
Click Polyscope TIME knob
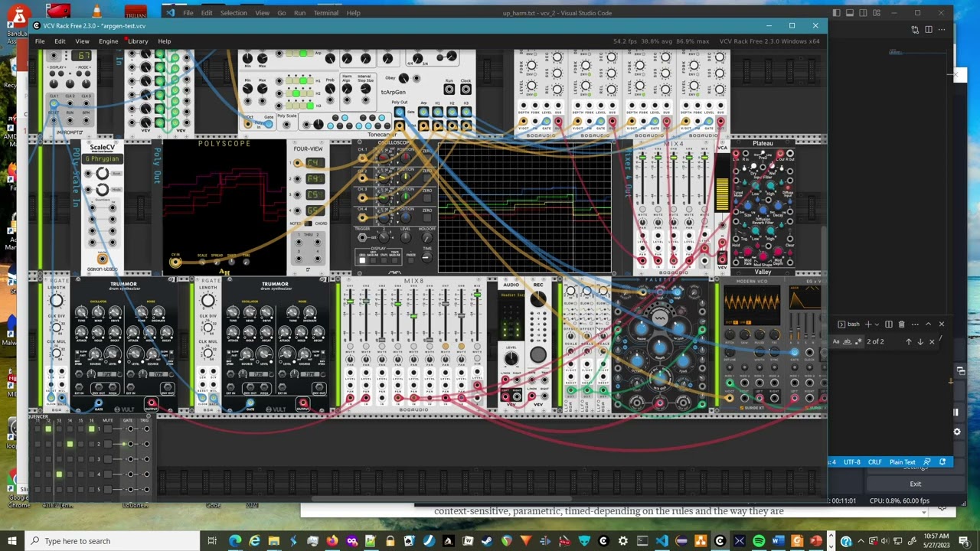247,262
